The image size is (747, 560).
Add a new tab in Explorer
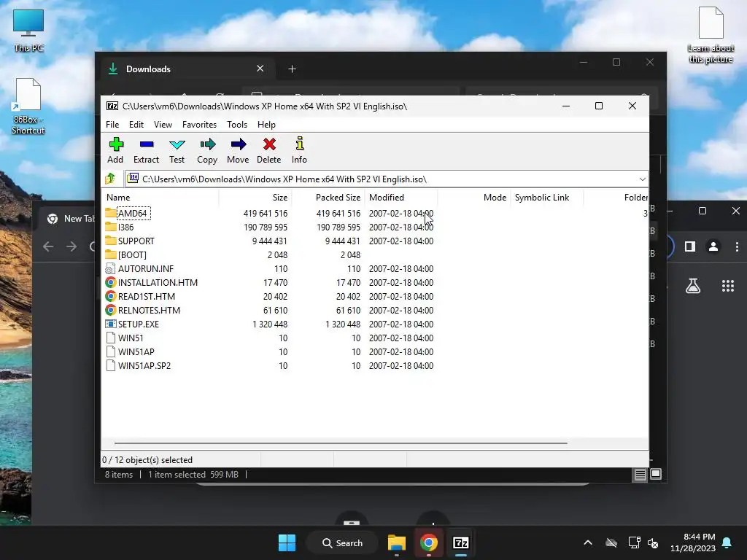coord(292,69)
